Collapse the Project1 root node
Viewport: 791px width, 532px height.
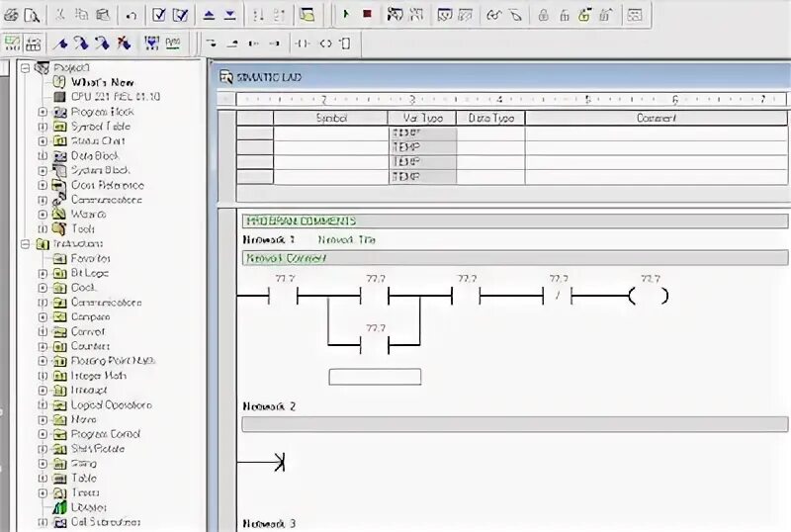pos(26,67)
